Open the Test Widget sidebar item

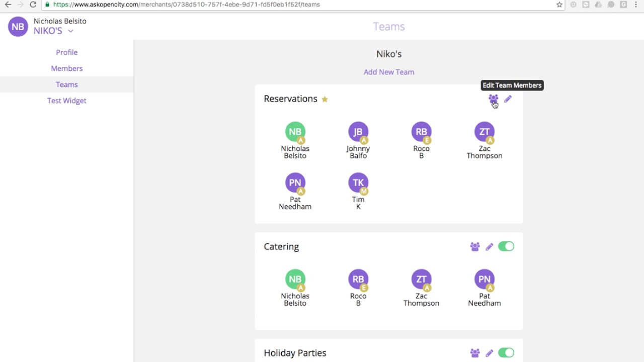[67, 101]
